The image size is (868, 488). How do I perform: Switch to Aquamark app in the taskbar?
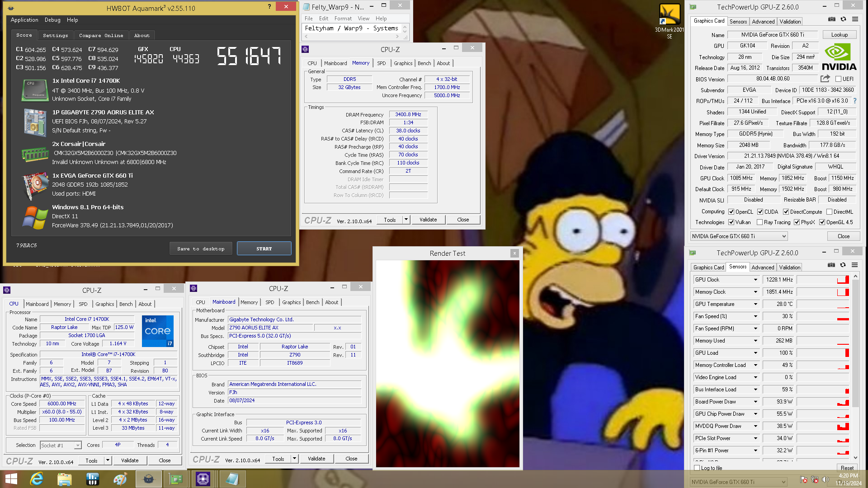[148, 479]
